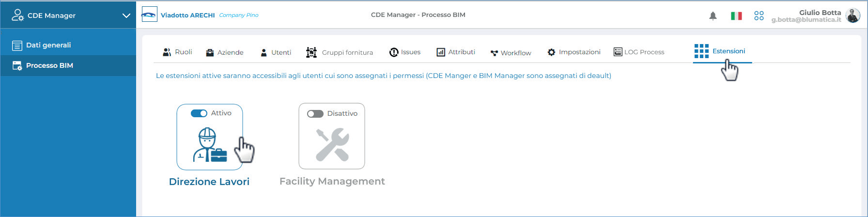Click the Direzione Lavori label link

(209, 182)
